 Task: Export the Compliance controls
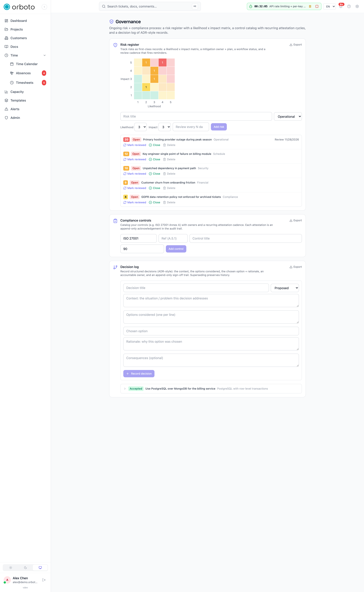(x=295, y=221)
